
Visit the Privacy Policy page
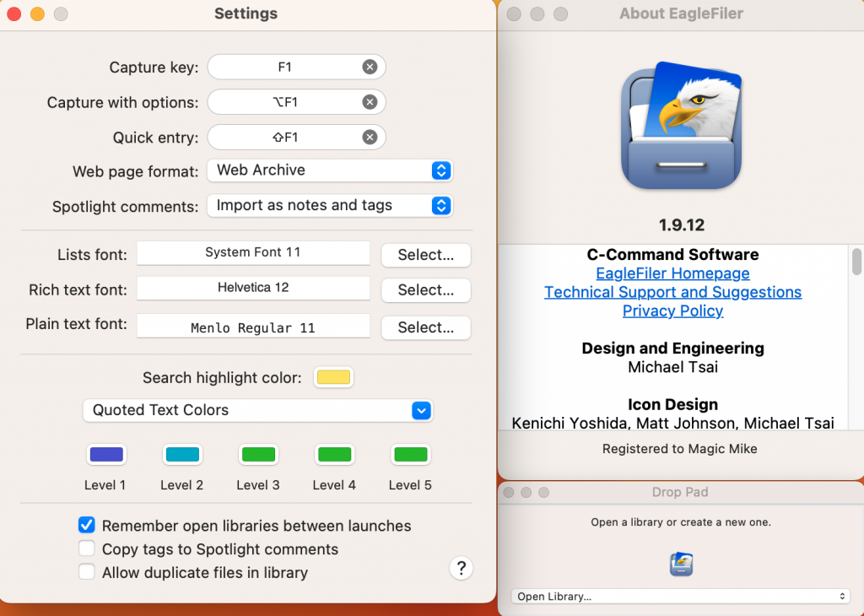pyautogui.click(x=672, y=311)
